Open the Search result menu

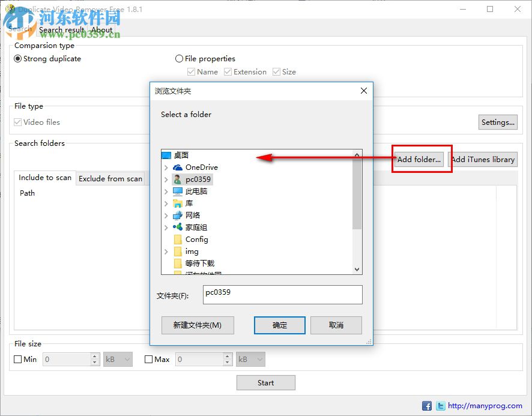coord(61,29)
